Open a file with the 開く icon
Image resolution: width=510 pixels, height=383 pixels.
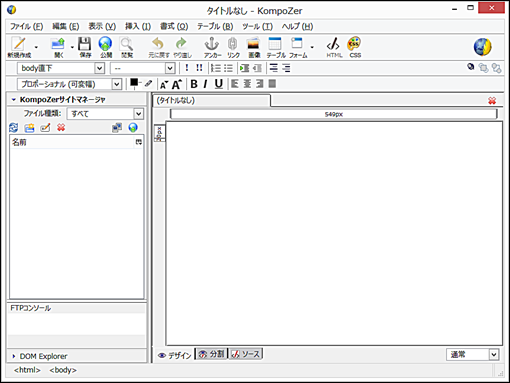pyautogui.click(x=58, y=47)
